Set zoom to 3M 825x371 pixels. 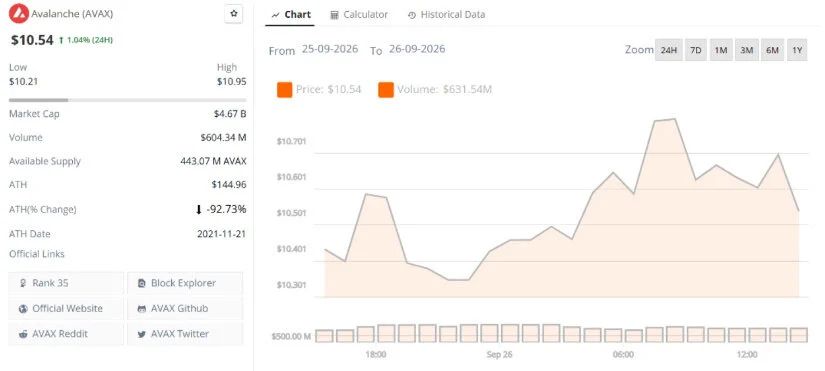click(747, 51)
